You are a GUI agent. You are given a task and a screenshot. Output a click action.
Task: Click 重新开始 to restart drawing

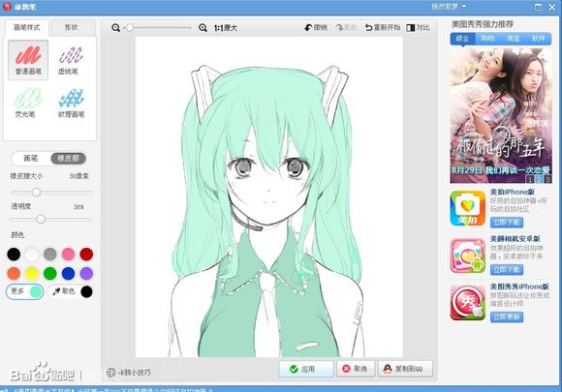click(x=383, y=27)
